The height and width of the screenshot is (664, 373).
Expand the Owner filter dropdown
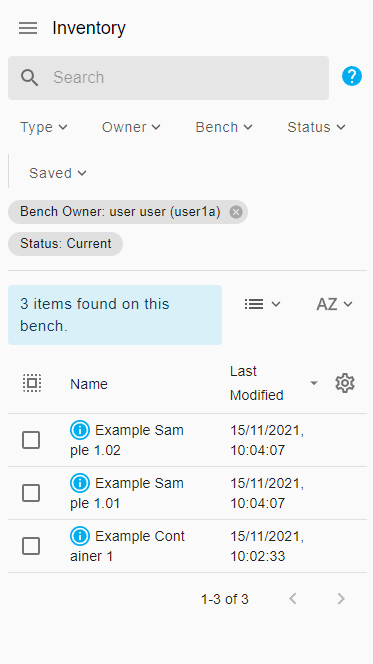pos(131,127)
